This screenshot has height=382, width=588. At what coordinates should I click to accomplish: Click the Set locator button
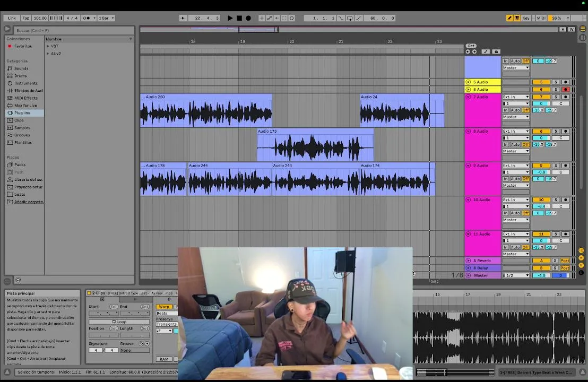pyautogui.click(x=471, y=46)
